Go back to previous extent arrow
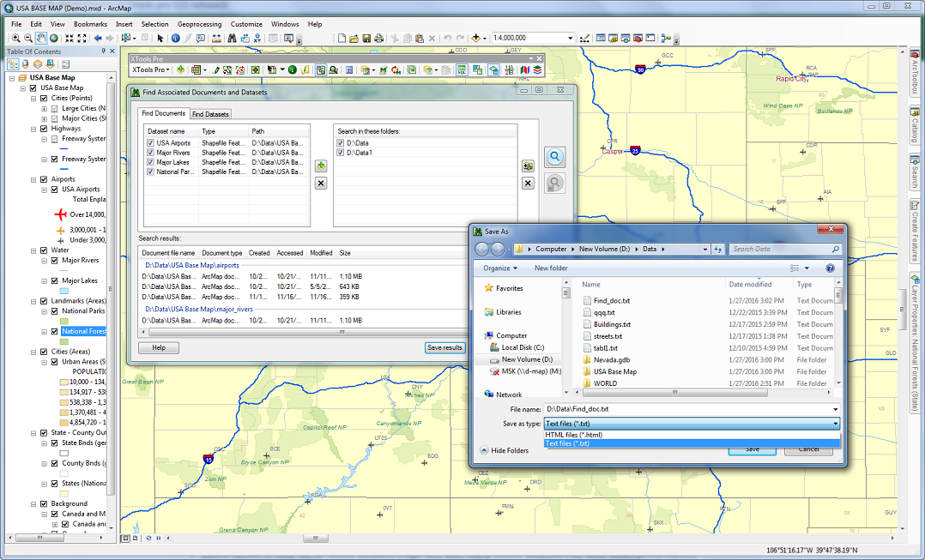Screen dimensions: 925x560 point(98,39)
